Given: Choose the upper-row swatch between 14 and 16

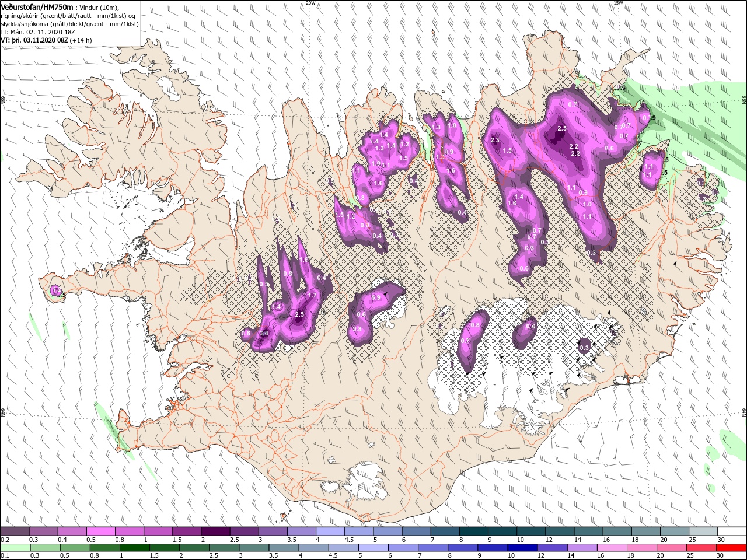Looking at the screenshot, I should pos(588,531).
